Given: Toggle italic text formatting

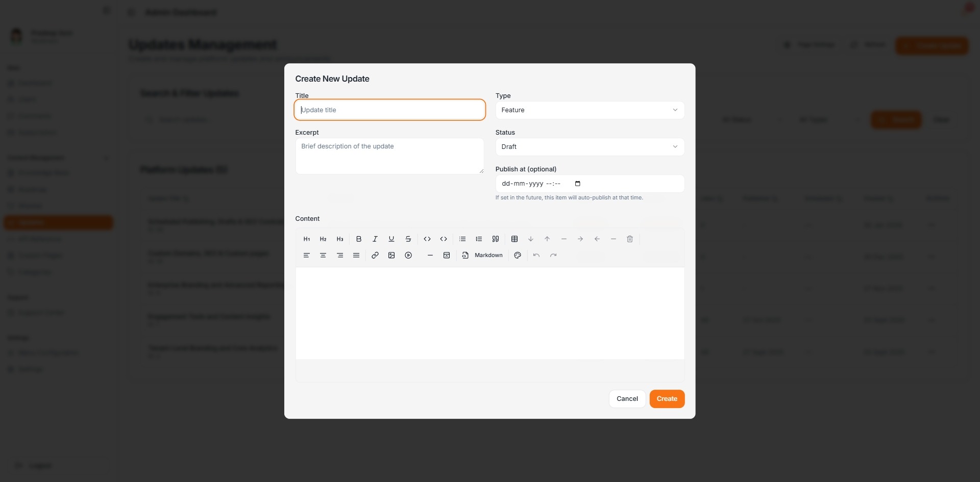Looking at the screenshot, I should pyautogui.click(x=375, y=239).
